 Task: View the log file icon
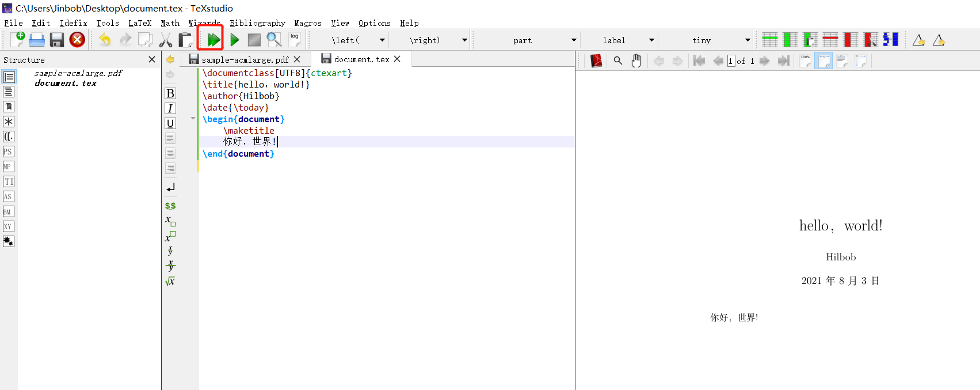click(295, 39)
